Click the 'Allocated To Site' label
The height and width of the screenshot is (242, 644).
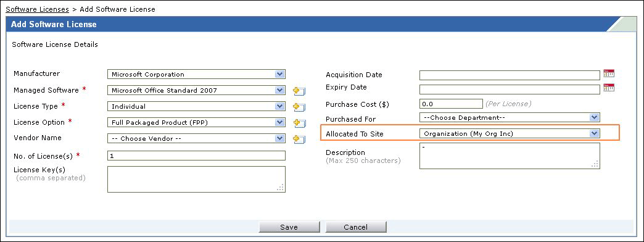pos(355,134)
